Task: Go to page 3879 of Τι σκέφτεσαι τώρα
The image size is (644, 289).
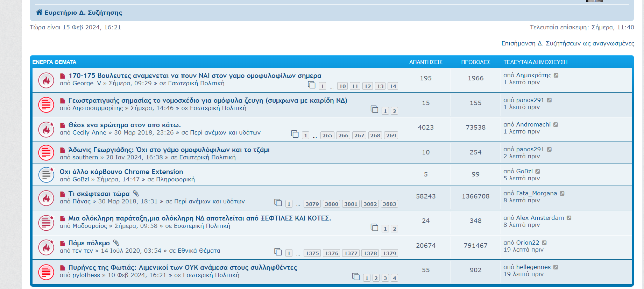Action: click(x=312, y=204)
